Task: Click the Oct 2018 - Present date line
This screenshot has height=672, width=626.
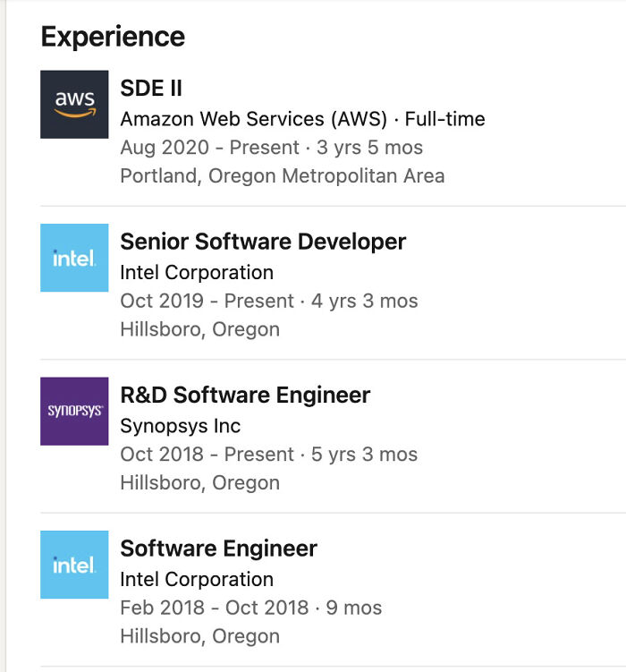Action: (x=268, y=454)
